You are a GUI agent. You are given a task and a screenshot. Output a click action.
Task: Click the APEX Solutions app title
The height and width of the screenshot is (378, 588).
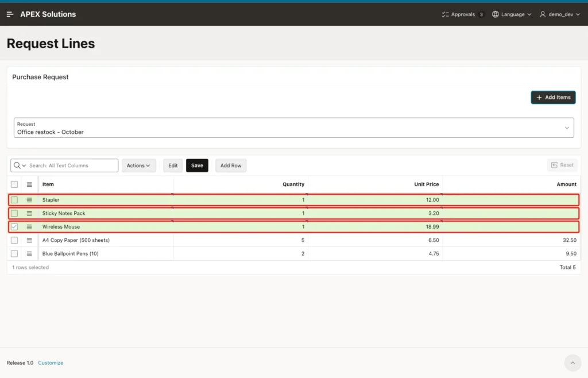[x=48, y=14]
